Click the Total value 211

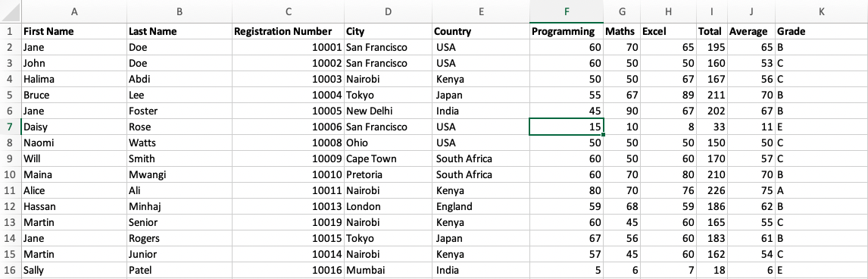click(x=712, y=96)
